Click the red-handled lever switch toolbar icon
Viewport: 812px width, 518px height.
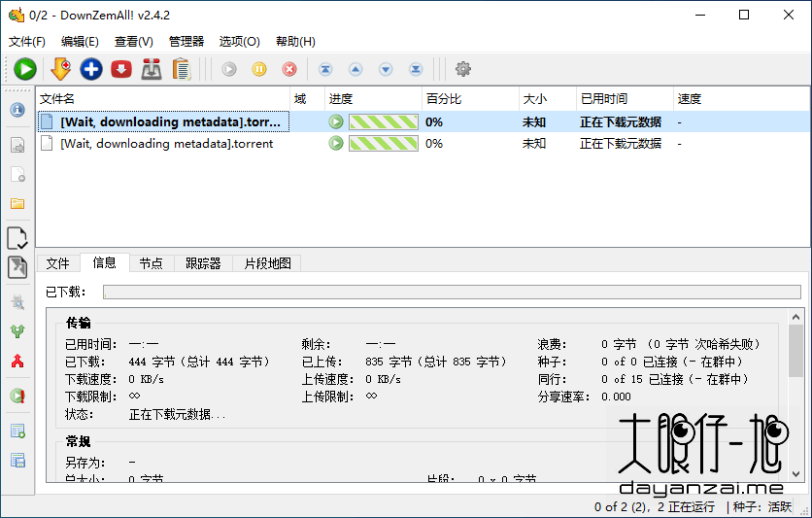click(x=152, y=69)
